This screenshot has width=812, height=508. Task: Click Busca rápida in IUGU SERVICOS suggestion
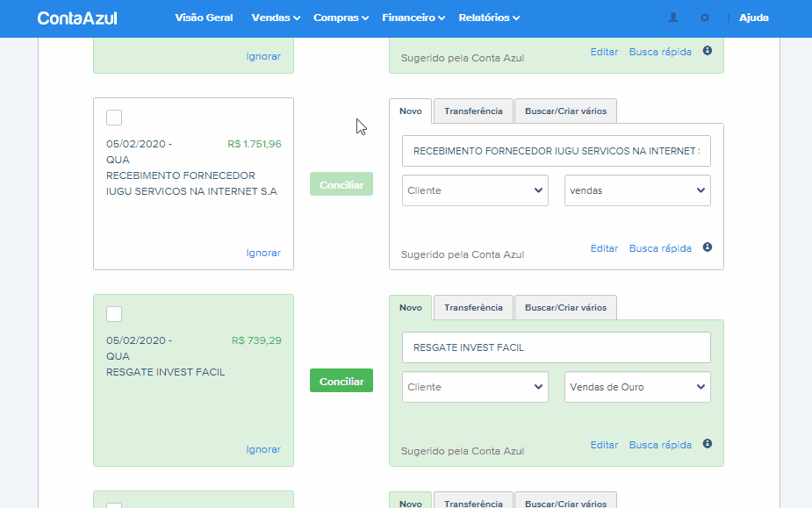click(660, 248)
